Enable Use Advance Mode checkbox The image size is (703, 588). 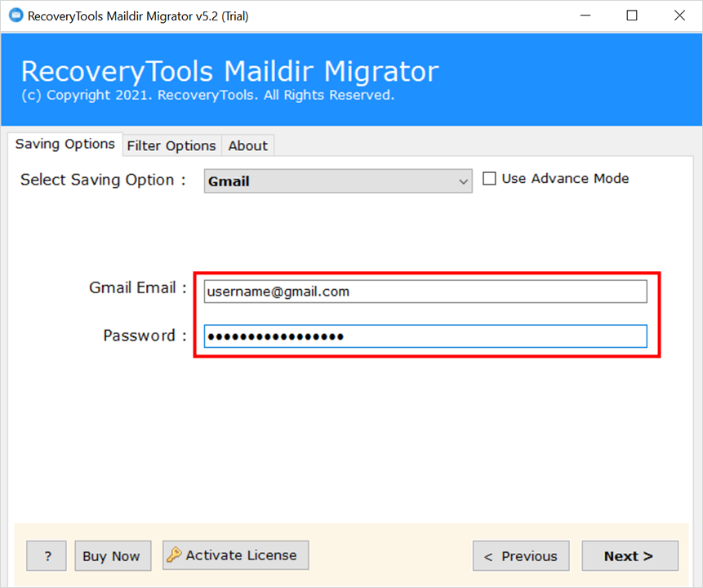(x=489, y=179)
